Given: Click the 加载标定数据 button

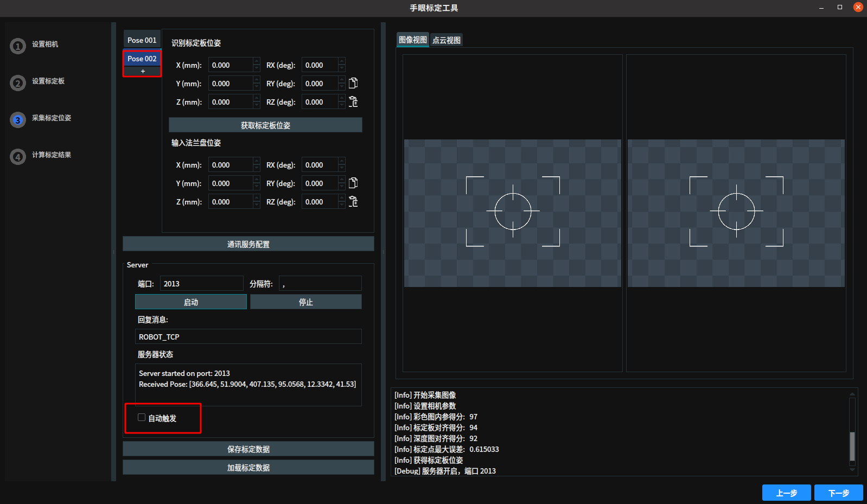Looking at the screenshot, I should click(248, 467).
